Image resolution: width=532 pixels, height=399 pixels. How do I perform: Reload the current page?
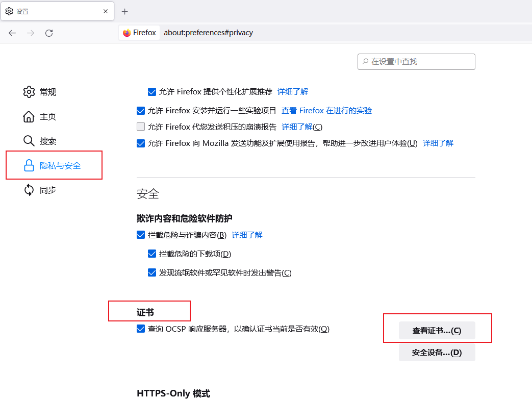pyautogui.click(x=49, y=33)
